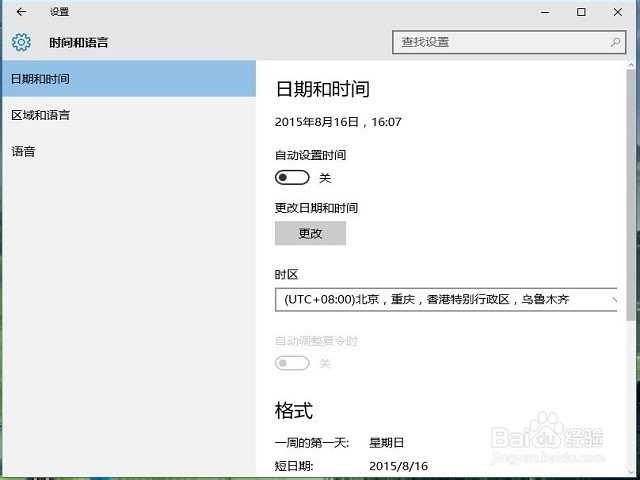
Task: Click the displayed date 2015年8月16日
Action: [x=316, y=122]
